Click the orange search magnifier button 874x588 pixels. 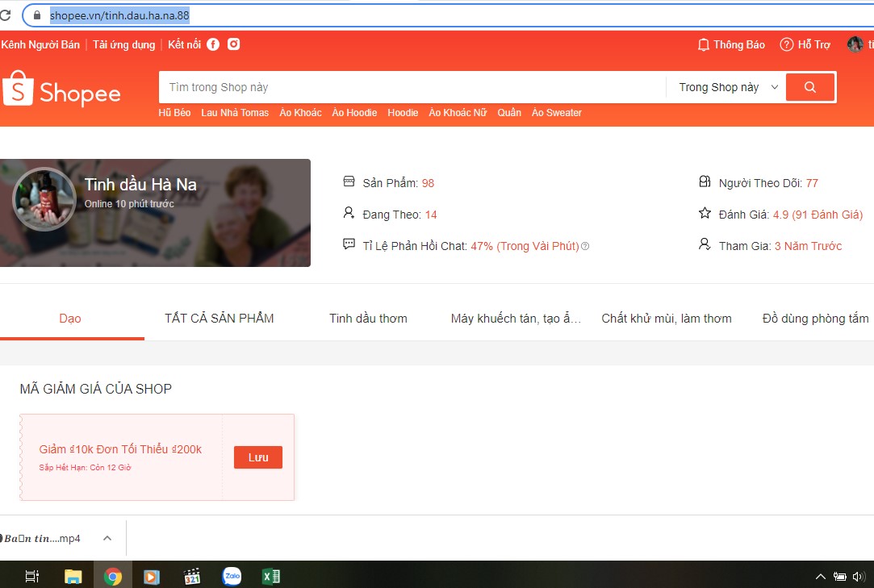[x=810, y=87]
